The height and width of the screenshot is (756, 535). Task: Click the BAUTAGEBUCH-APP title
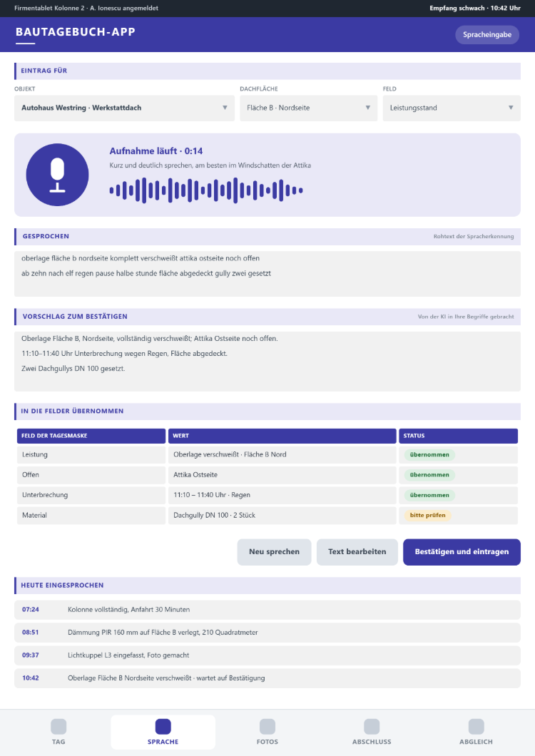(x=76, y=32)
